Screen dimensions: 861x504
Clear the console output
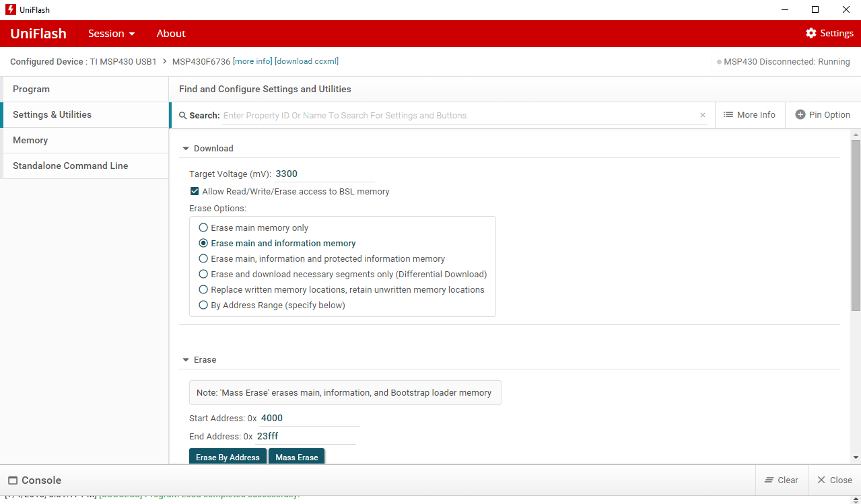point(782,480)
